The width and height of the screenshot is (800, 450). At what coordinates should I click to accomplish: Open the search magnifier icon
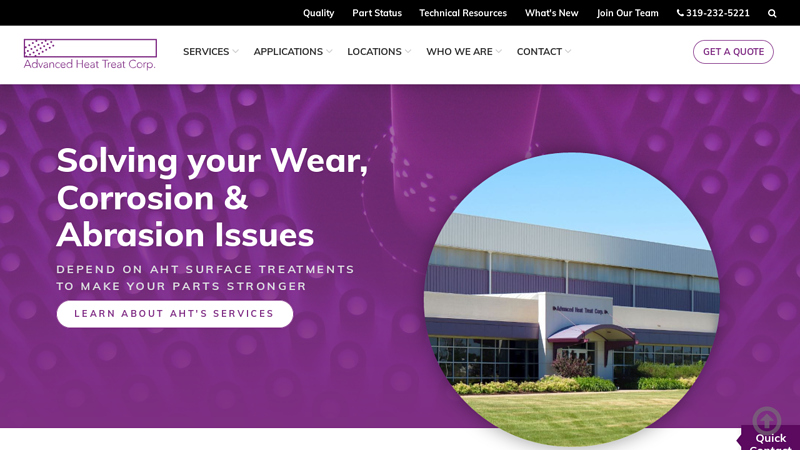(772, 13)
